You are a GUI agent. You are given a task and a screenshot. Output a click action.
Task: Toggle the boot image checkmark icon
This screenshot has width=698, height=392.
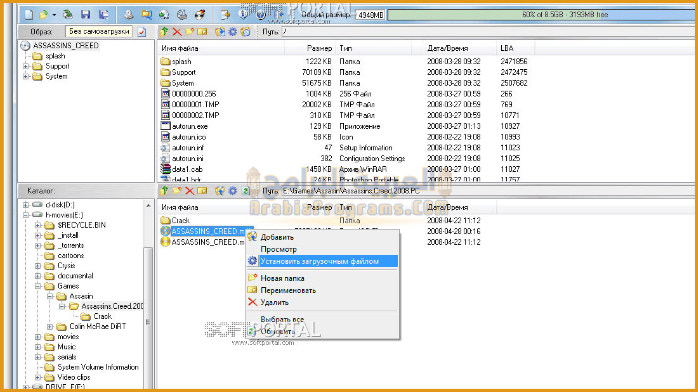click(142, 32)
